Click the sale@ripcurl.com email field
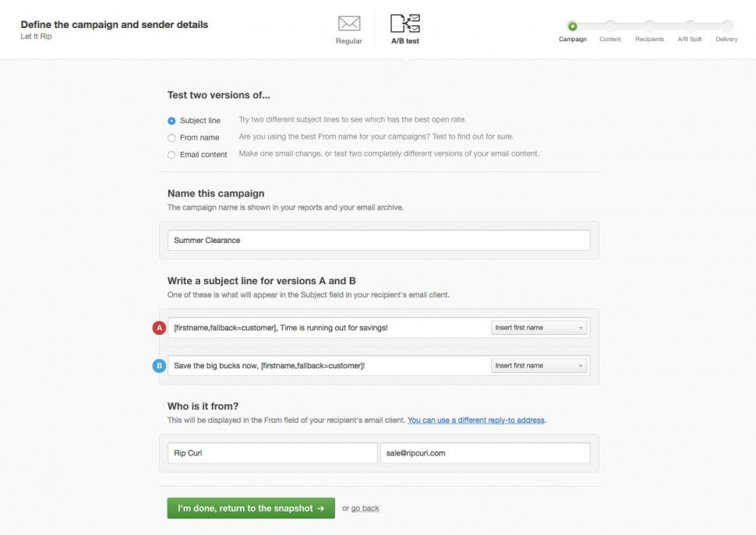The image size is (756, 535). pos(485,453)
